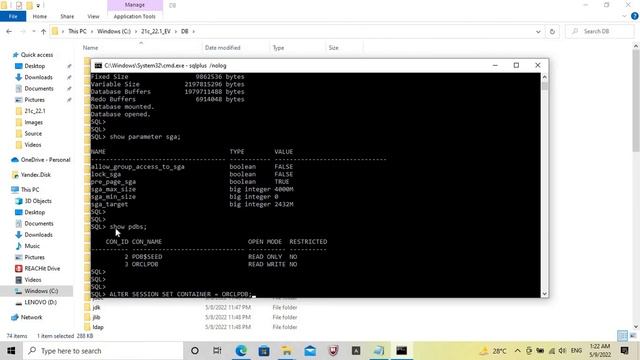This screenshot has width=640, height=360.
Task: Select Desktop under Quick access
Action: coord(35,66)
